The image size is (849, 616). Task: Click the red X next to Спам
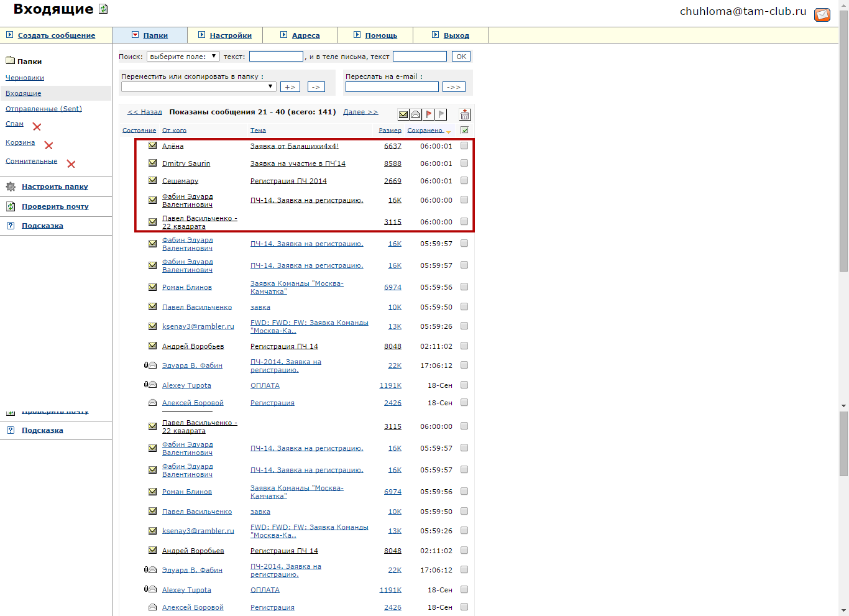point(37,127)
